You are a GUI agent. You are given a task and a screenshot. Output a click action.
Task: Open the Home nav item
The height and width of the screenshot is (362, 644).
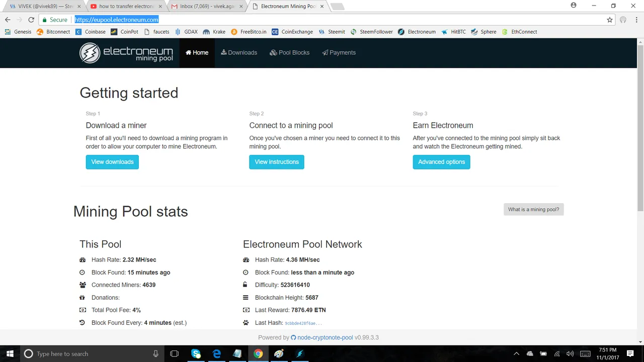click(x=197, y=53)
